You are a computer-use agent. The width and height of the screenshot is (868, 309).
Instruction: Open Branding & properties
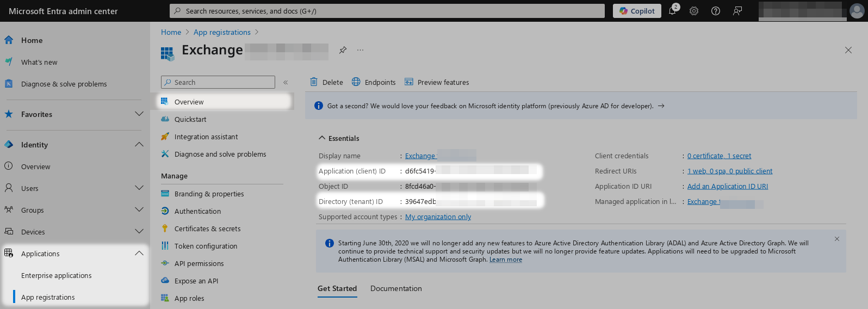click(x=209, y=194)
